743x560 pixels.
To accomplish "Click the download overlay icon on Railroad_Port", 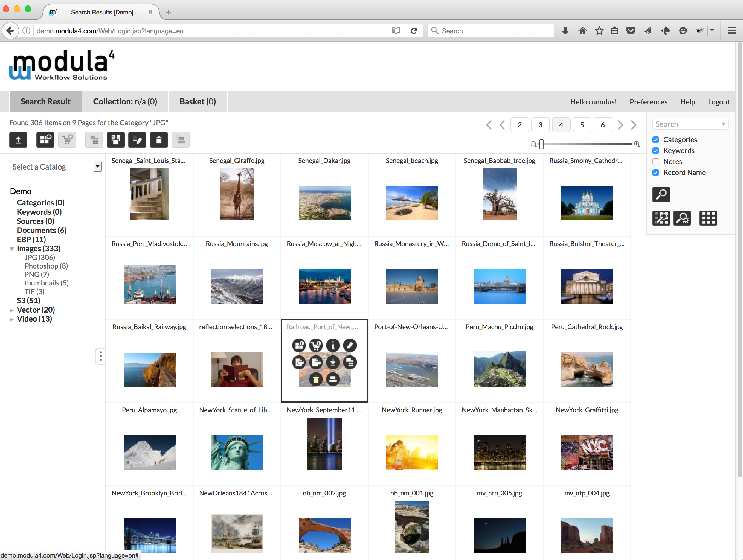I will 333,362.
